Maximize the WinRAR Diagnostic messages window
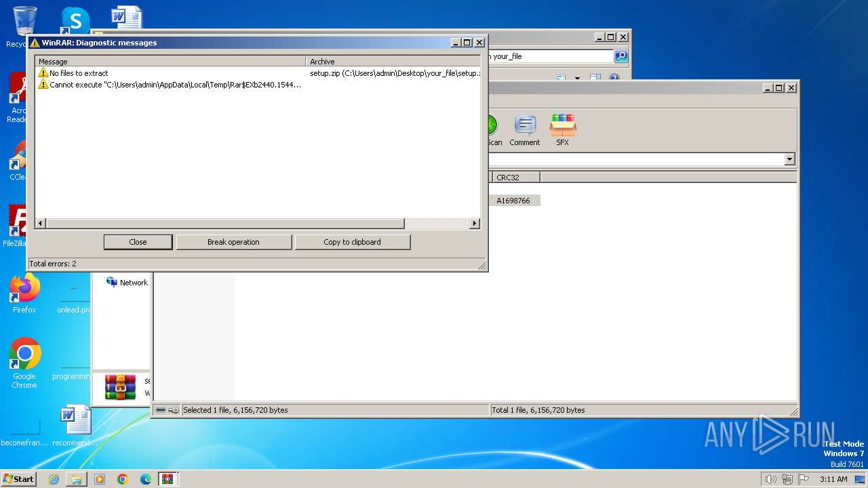The image size is (868, 488). (x=467, y=43)
